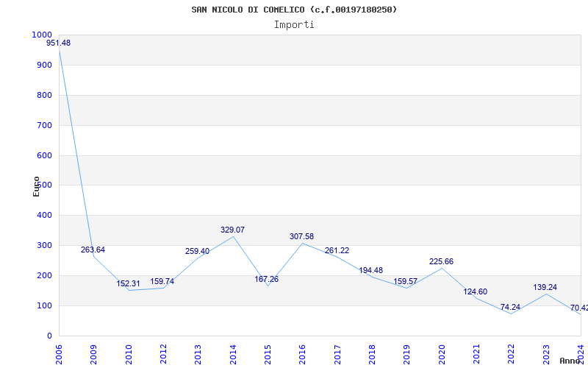588x368 pixels.
Task: Click the Anno x-axis title
Action: pyautogui.click(x=570, y=361)
